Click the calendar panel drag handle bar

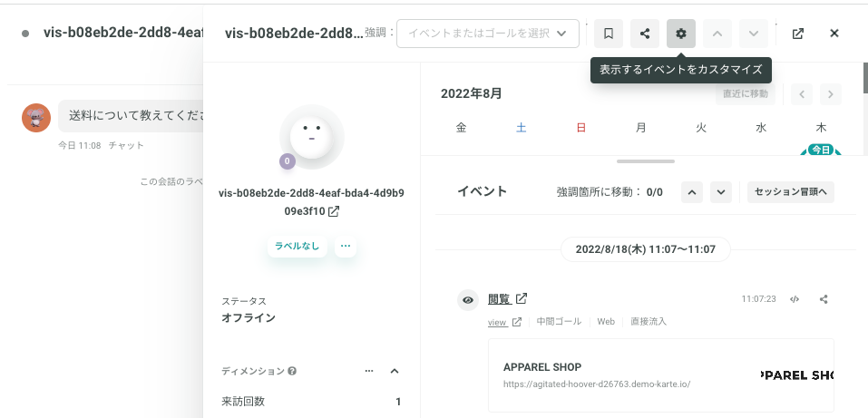click(x=646, y=161)
